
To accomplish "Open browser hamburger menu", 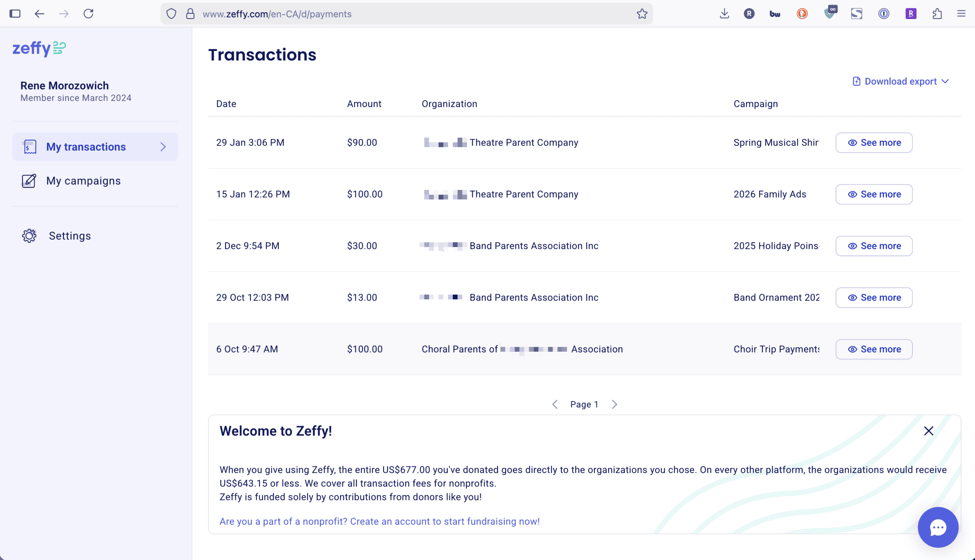I will tap(961, 14).
